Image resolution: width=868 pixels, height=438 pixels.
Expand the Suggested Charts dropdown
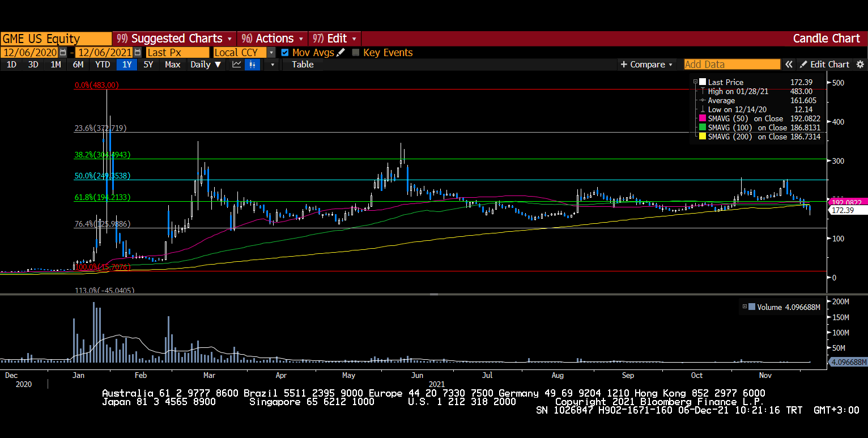229,39
